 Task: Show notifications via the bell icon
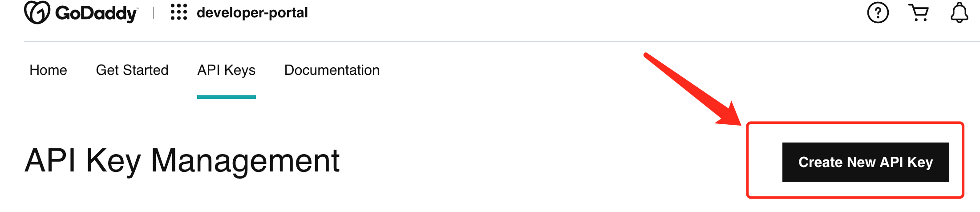coord(960,12)
